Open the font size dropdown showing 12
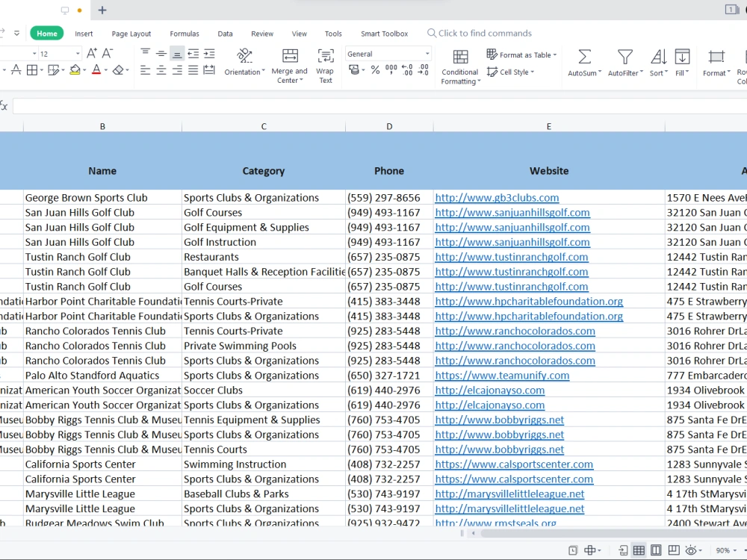Screen dimensions: 747x560 [78, 54]
